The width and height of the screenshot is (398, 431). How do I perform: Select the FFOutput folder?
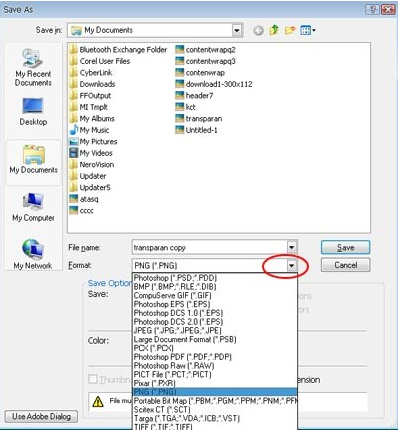point(90,96)
